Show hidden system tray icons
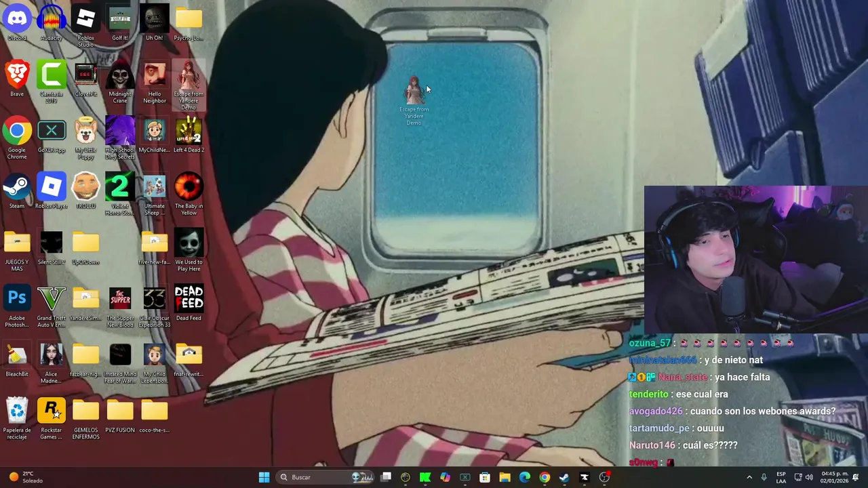 click(749, 477)
